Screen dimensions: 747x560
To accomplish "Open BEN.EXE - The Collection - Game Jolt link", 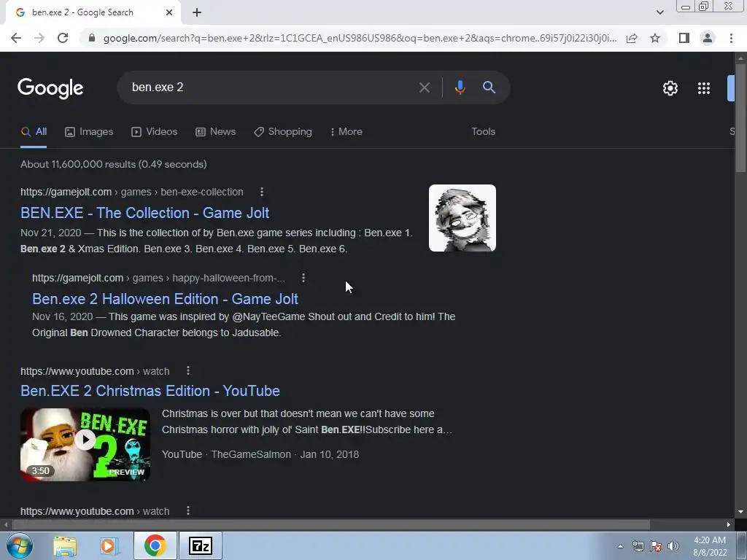I will click(x=145, y=213).
